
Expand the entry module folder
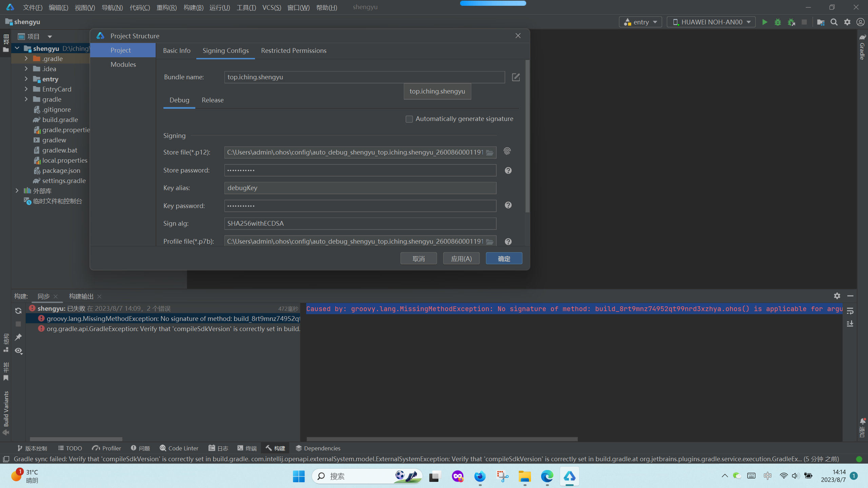coord(26,79)
